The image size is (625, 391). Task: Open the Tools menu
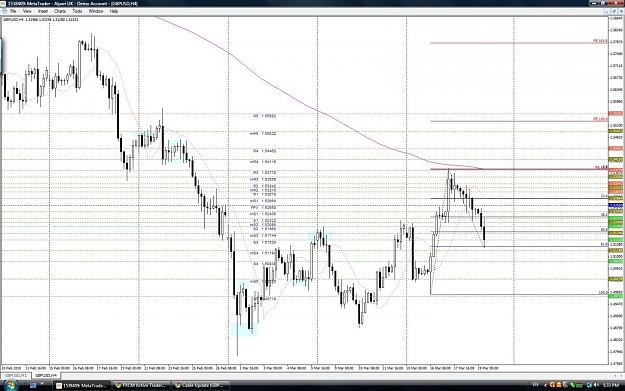pos(77,11)
